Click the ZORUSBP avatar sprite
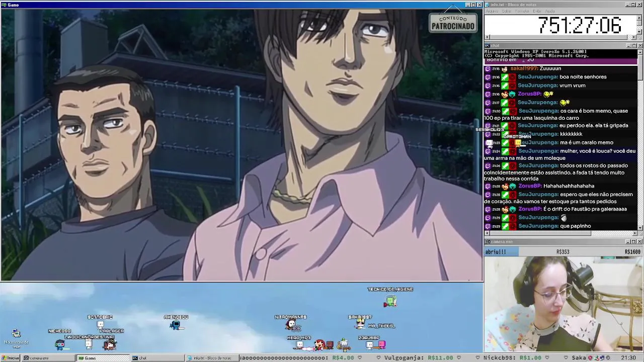Viewport: 644px width, 362px height. [x=369, y=345]
